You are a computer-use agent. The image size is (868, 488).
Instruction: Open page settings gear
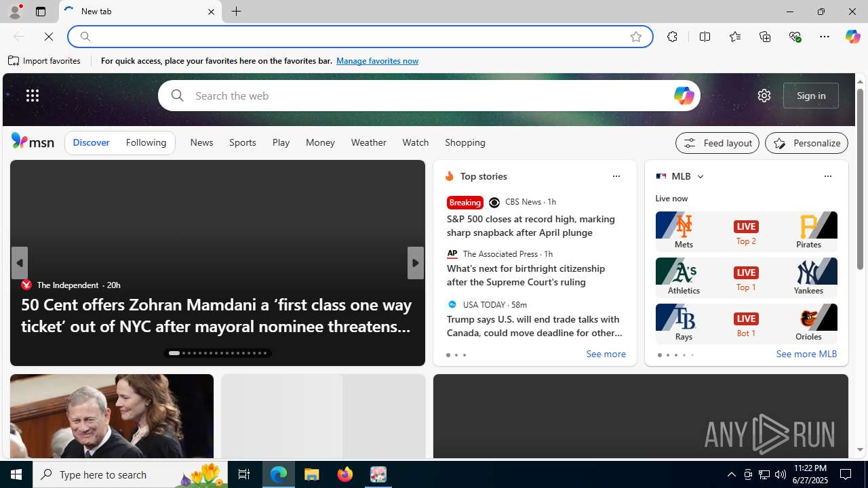pyautogui.click(x=764, y=96)
